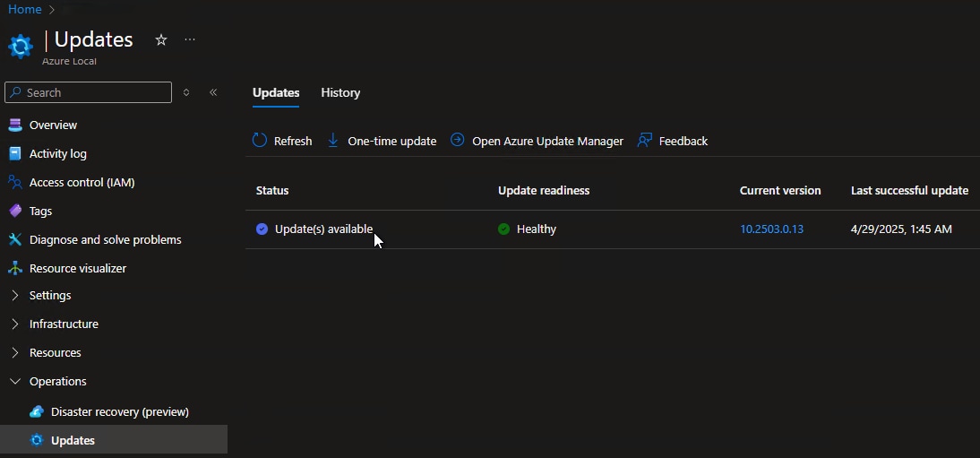
Task: Click the Disaster recovery cloud icon
Action: 37,411
